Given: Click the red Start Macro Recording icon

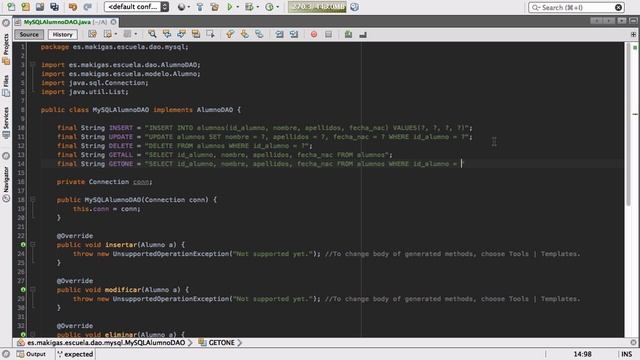Looking at the screenshot, I should point(313,34).
